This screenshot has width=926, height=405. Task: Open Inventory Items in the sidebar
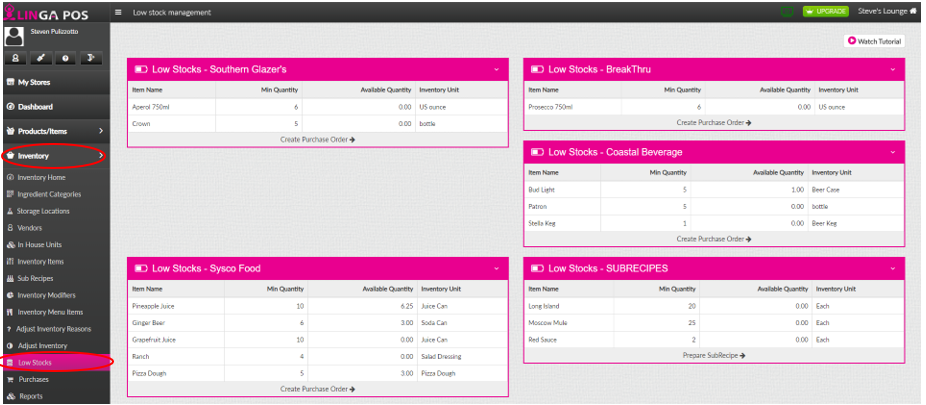click(40, 262)
